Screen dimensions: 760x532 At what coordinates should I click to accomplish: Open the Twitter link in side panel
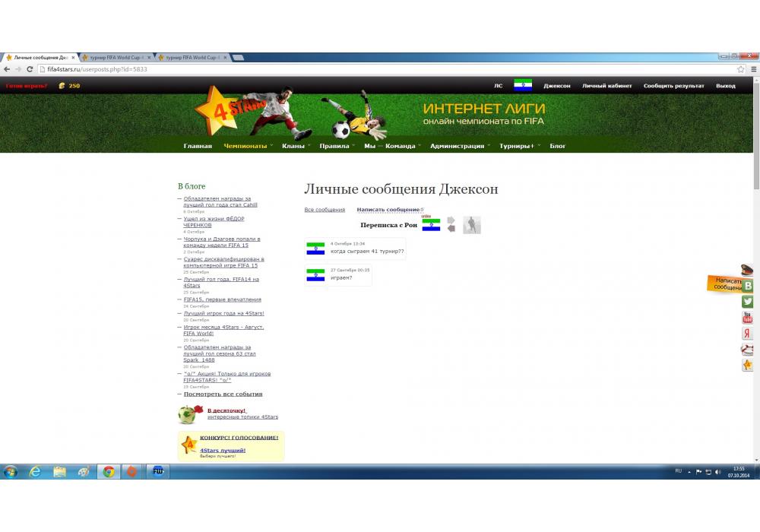(748, 302)
